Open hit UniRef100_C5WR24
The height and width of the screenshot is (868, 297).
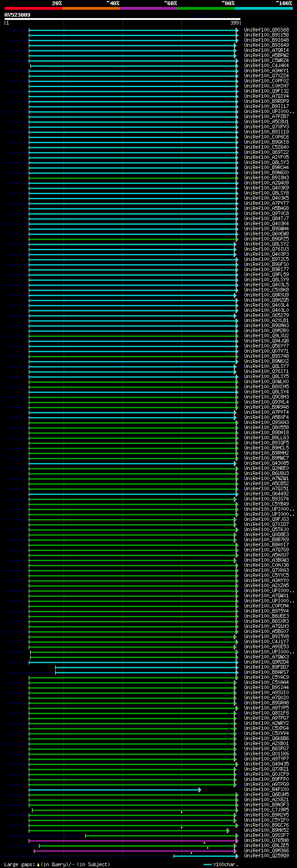pos(266,61)
